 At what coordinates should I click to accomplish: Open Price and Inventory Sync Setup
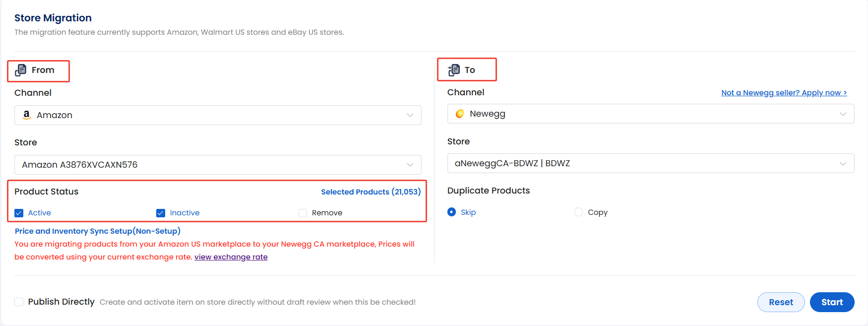click(97, 231)
